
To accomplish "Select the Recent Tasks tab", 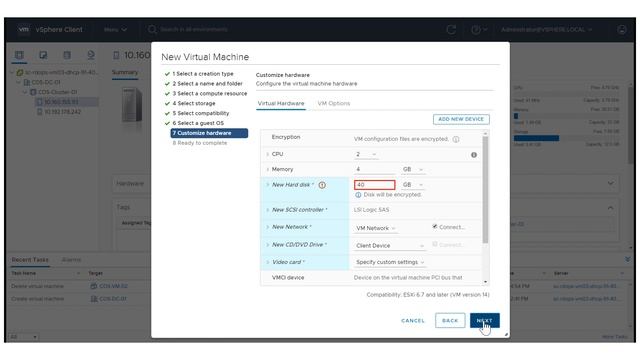I will pyautogui.click(x=30, y=260).
